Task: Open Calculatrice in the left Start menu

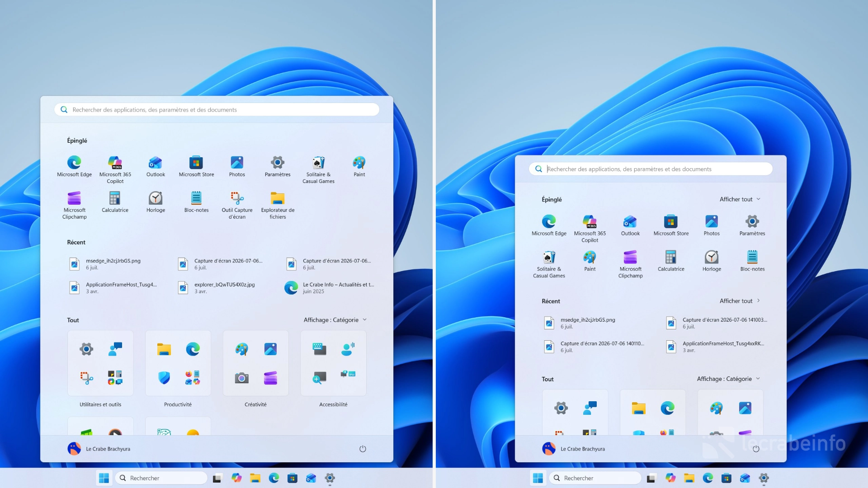Action: [x=115, y=202]
